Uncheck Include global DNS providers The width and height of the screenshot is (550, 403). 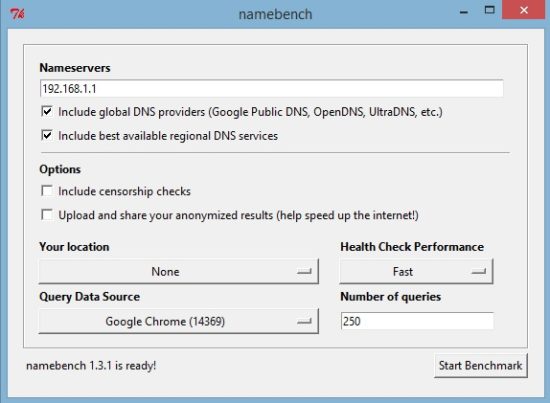[47, 112]
